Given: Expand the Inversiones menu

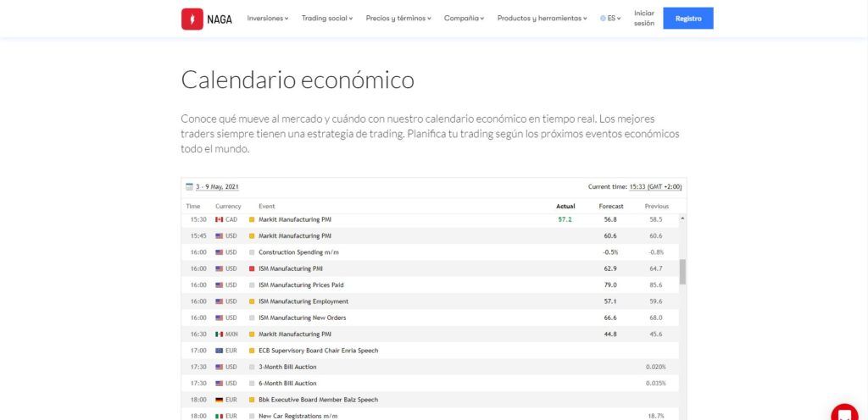Looking at the screenshot, I should pos(268,19).
